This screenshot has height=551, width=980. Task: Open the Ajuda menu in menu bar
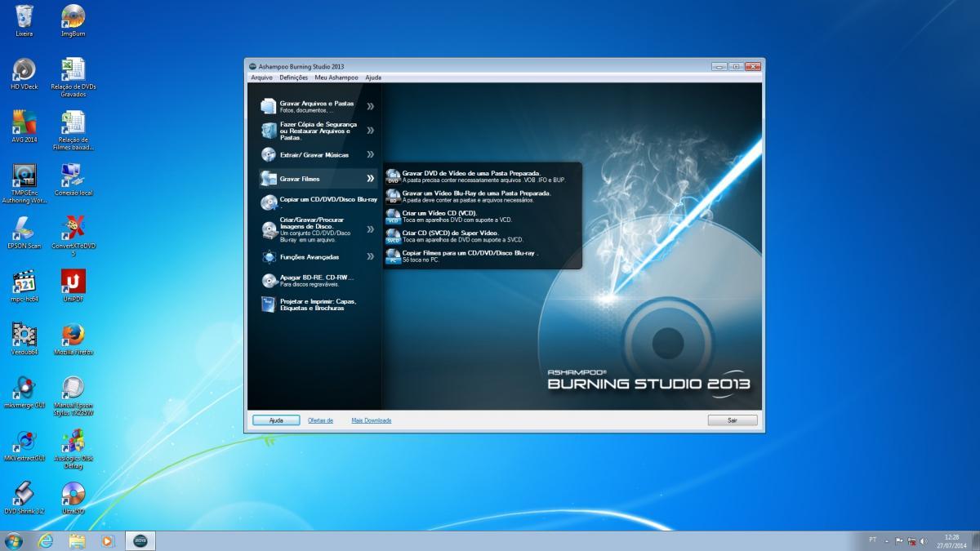point(373,78)
